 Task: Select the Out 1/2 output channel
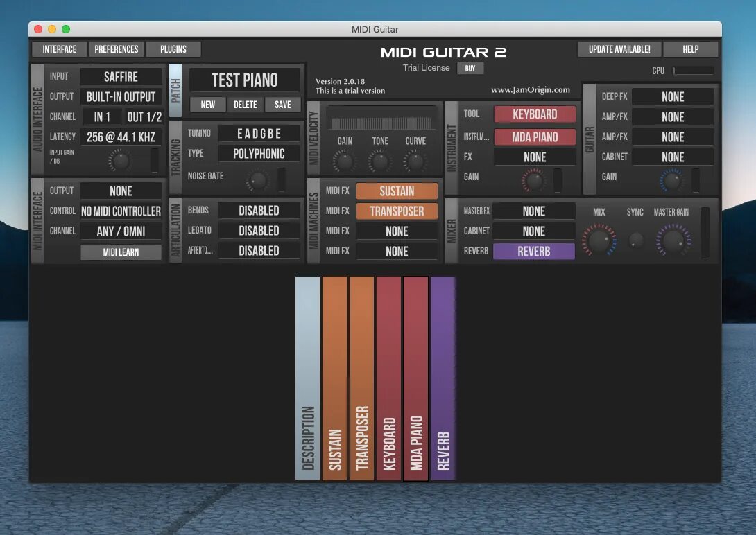pos(144,117)
